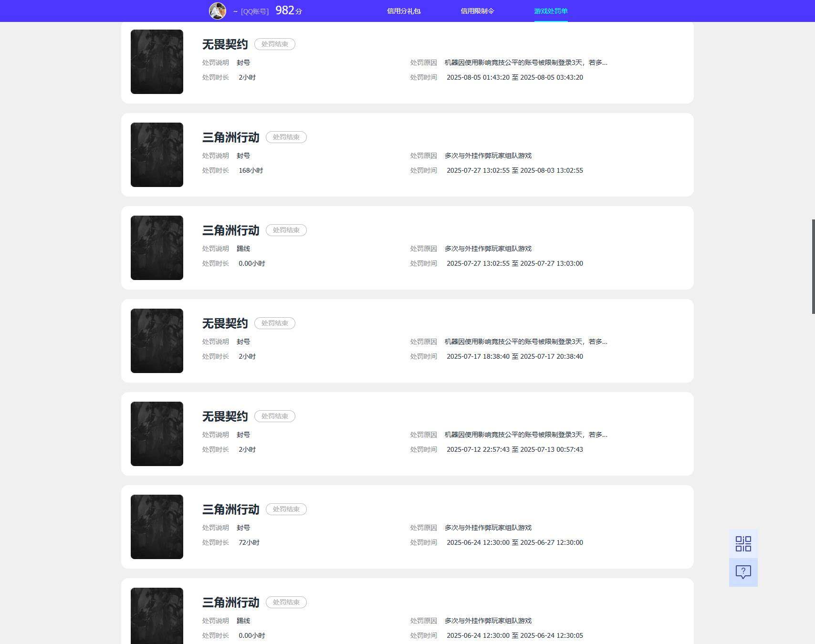Image resolution: width=815 pixels, height=644 pixels.
Task: Click 三角洲行动 title with 168小时 penalty
Action: point(231,137)
